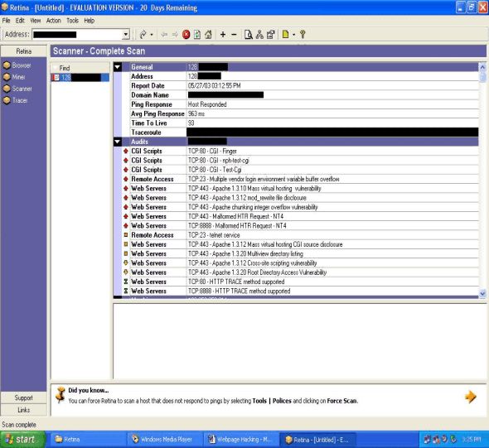The image size is (489, 448).
Task: Collapse the General section
Action: [118, 67]
